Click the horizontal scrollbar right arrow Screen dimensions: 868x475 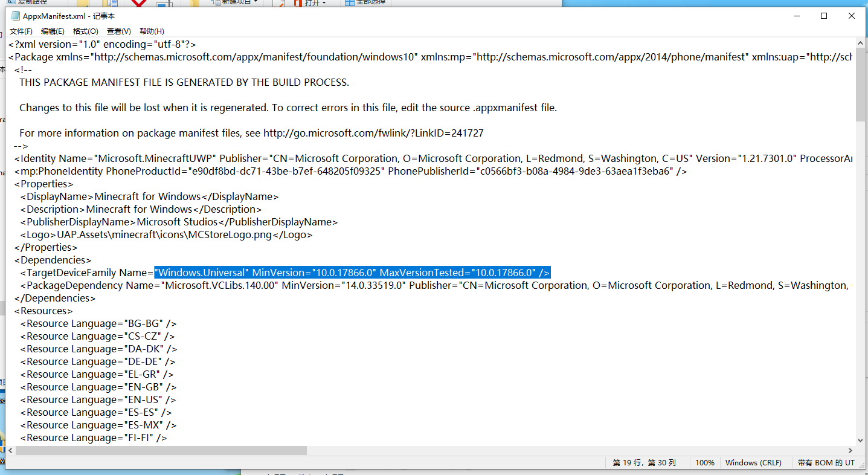click(x=850, y=451)
